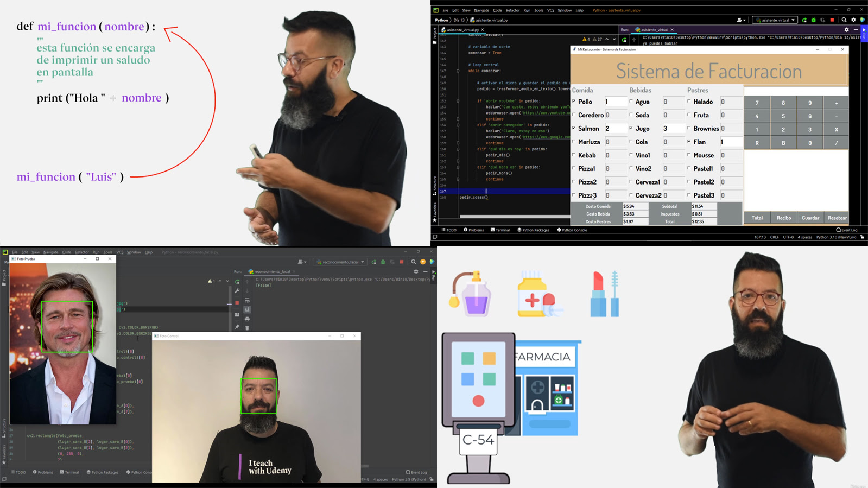Click the calculator plus key

837,103
